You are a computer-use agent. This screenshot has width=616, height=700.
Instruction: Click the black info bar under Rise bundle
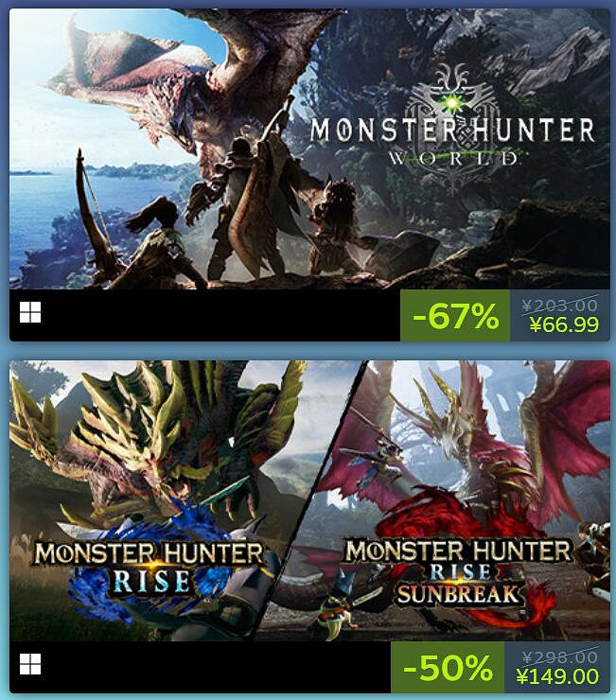click(x=200, y=668)
